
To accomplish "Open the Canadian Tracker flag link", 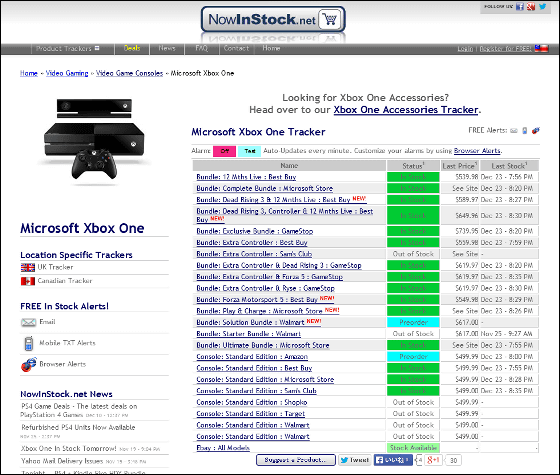I will pyautogui.click(x=28, y=281).
